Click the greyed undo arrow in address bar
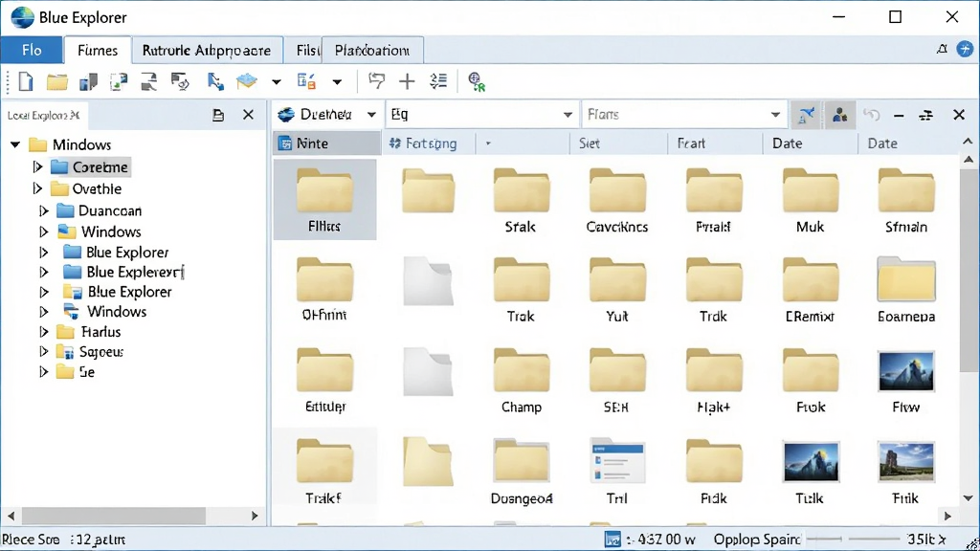The height and width of the screenshot is (551, 980). coord(871,115)
